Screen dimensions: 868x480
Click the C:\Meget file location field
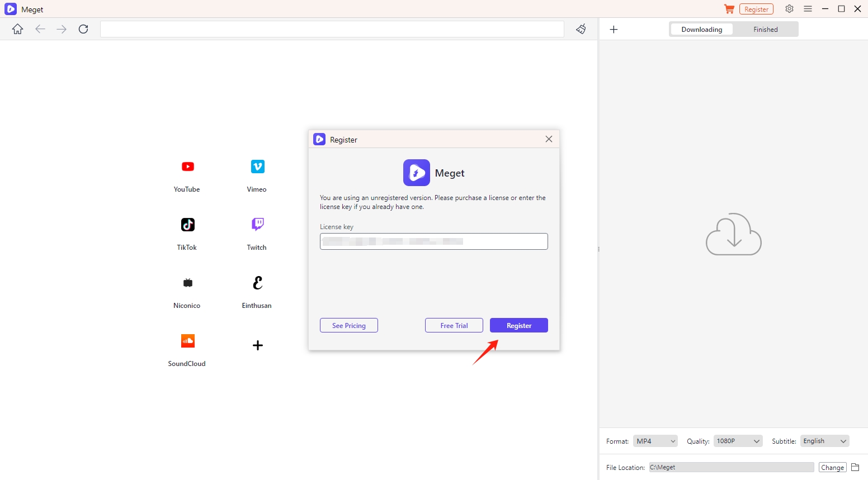point(732,467)
